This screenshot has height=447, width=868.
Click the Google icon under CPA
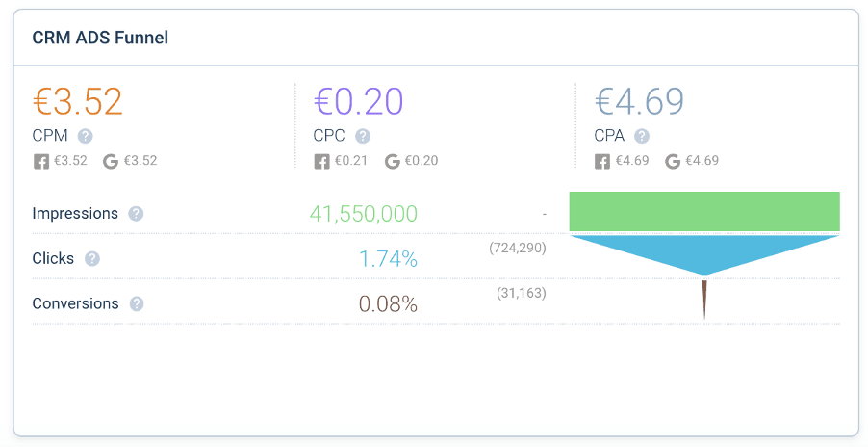673,161
